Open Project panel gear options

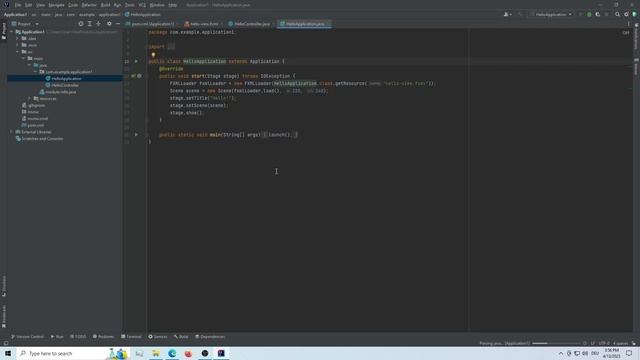(109, 24)
